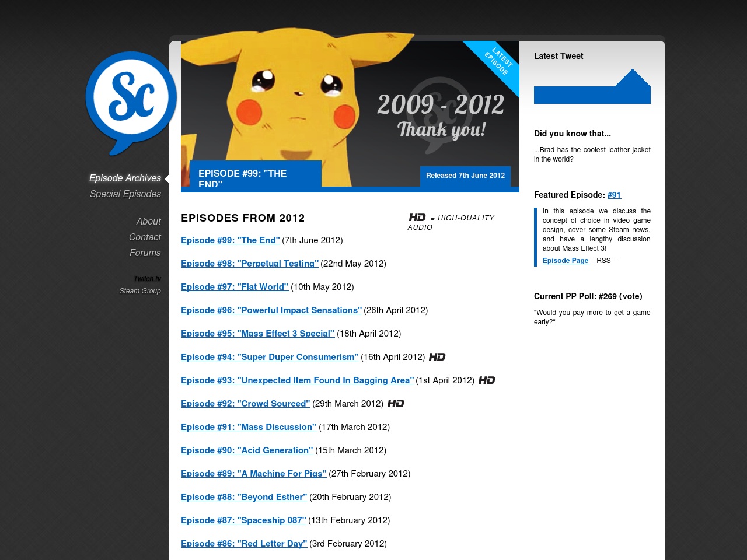Click the HD badge beside Episode #94
Viewport: 747px width, 560px height.
[x=437, y=357]
